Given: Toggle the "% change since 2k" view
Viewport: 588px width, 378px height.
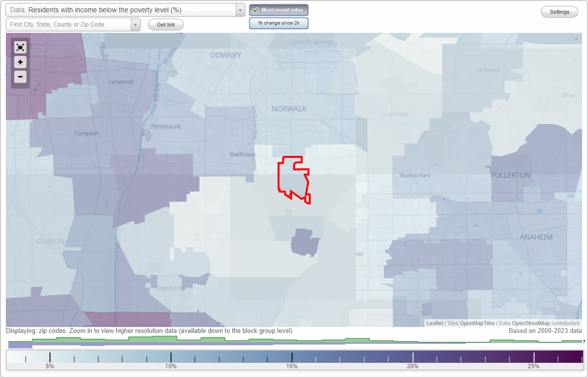Looking at the screenshot, I should pyautogui.click(x=278, y=23).
